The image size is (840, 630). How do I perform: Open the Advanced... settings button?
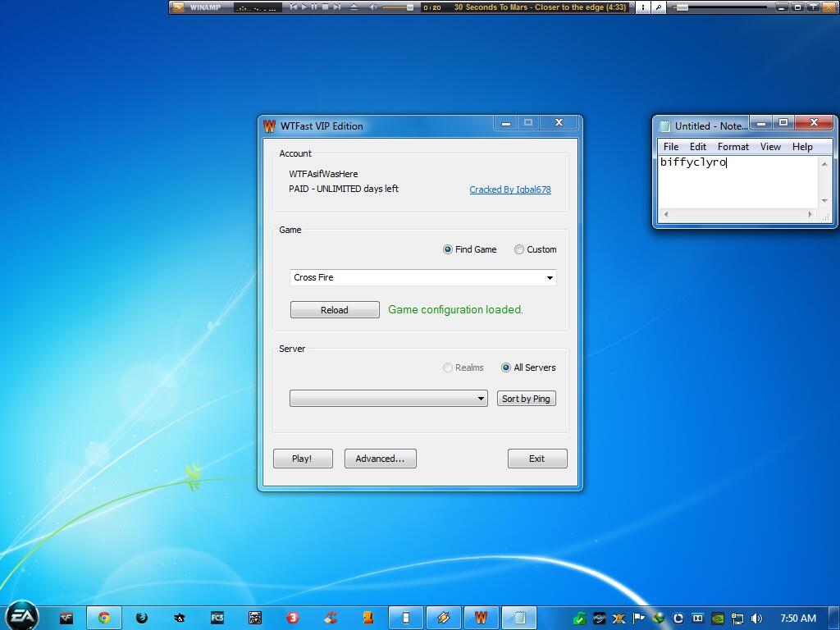click(x=380, y=459)
